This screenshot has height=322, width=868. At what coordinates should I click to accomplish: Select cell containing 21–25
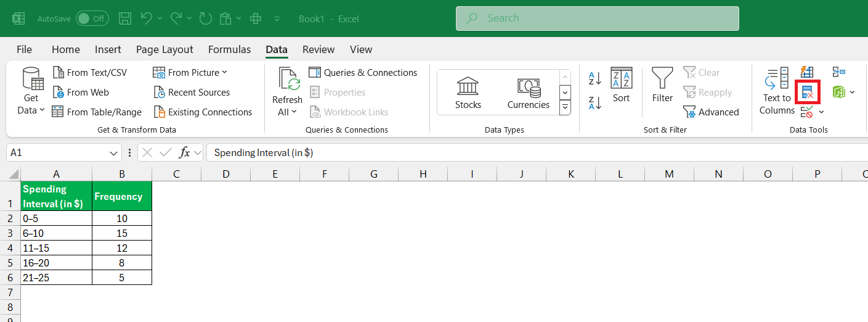[56, 278]
